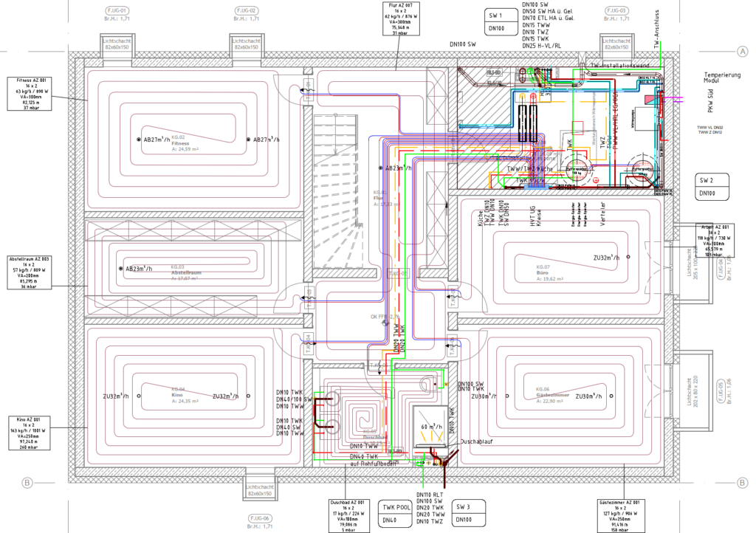Click the HVT UG Kreise label

[x=536, y=216]
